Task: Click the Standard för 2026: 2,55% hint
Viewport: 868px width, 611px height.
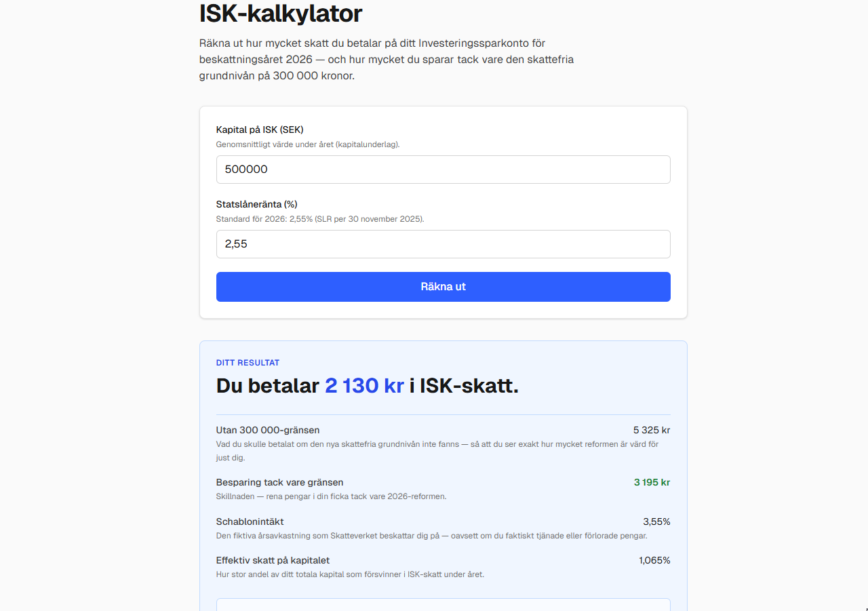Action: coord(320,219)
